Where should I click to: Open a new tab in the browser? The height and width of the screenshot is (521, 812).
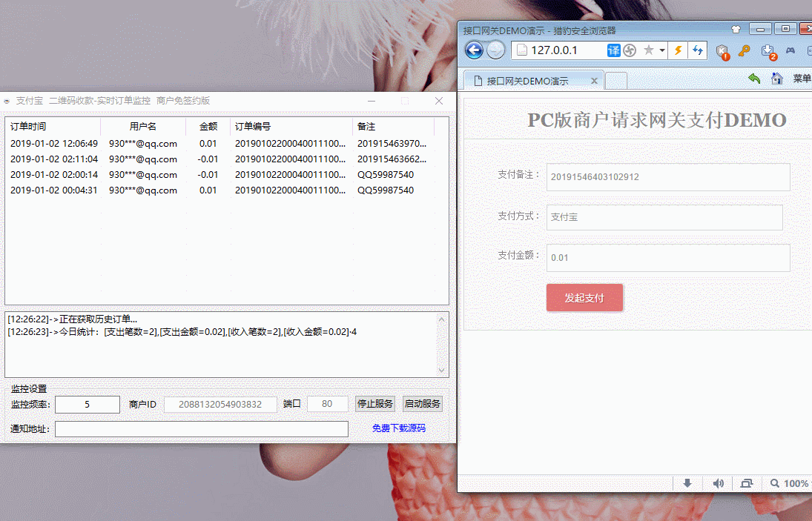tap(615, 82)
